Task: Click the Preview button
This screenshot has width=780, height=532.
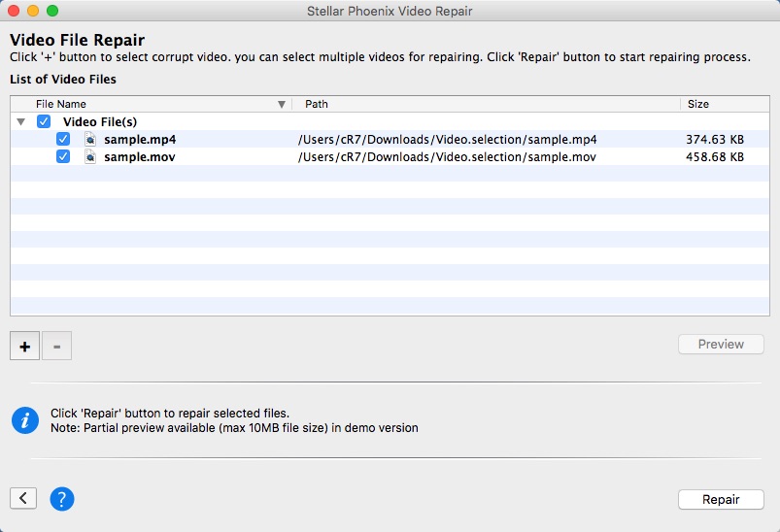Action: (x=721, y=344)
